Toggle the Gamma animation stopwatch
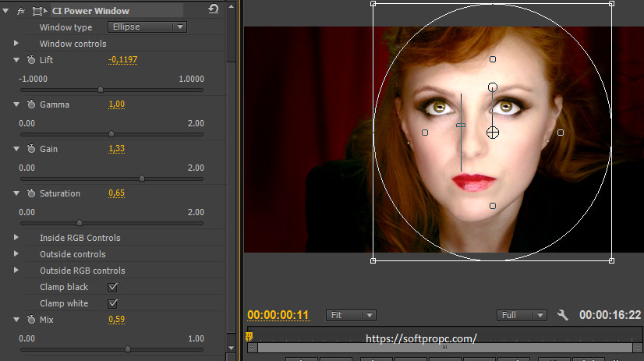The image size is (644, 361). [x=31, y=104]
